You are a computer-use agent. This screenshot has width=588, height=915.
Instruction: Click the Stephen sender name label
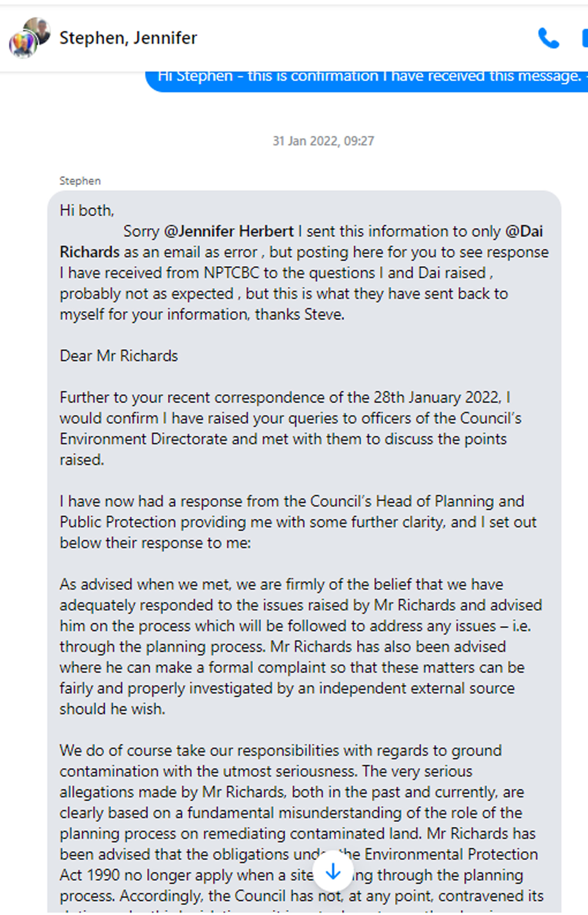(x=80, y=181)
